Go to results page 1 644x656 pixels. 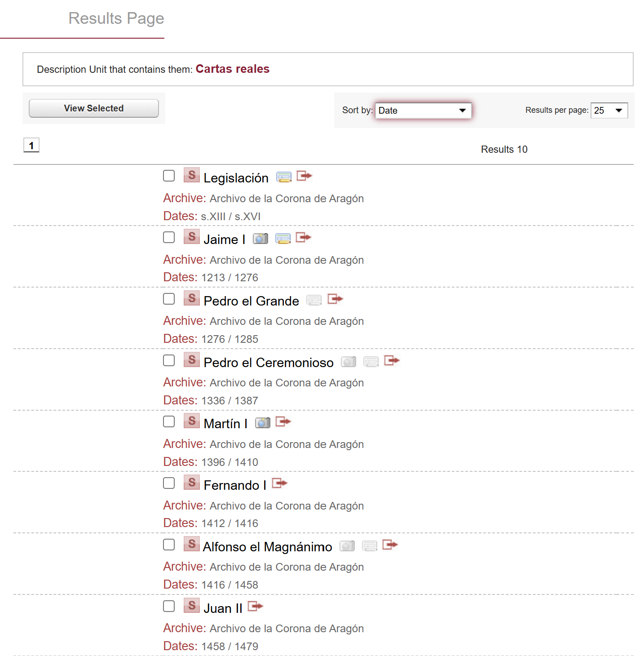31,145
